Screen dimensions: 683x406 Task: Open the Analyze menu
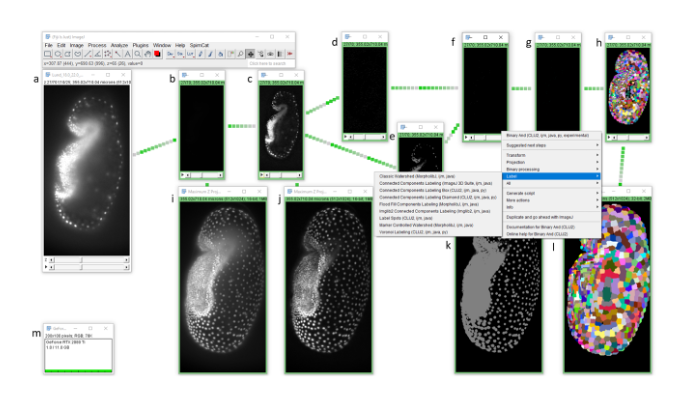120,45
